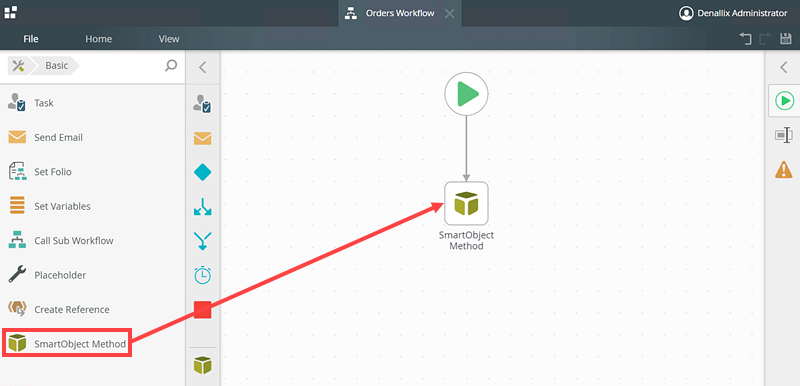Screen dimensions: 800x386
Task: Save the workflow
Action: click(786, 39)
